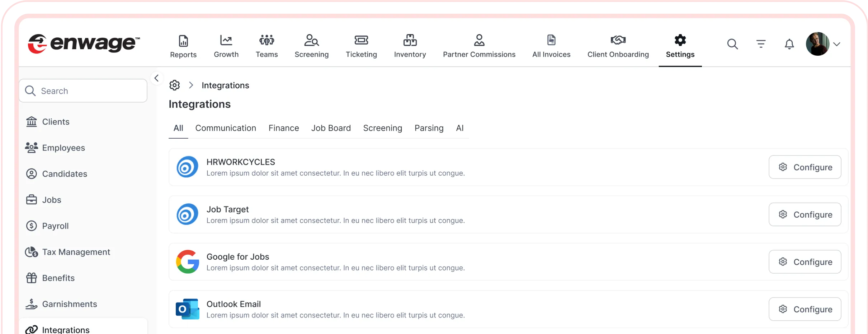Open the filter icon in header

click(x=761, y=44)
